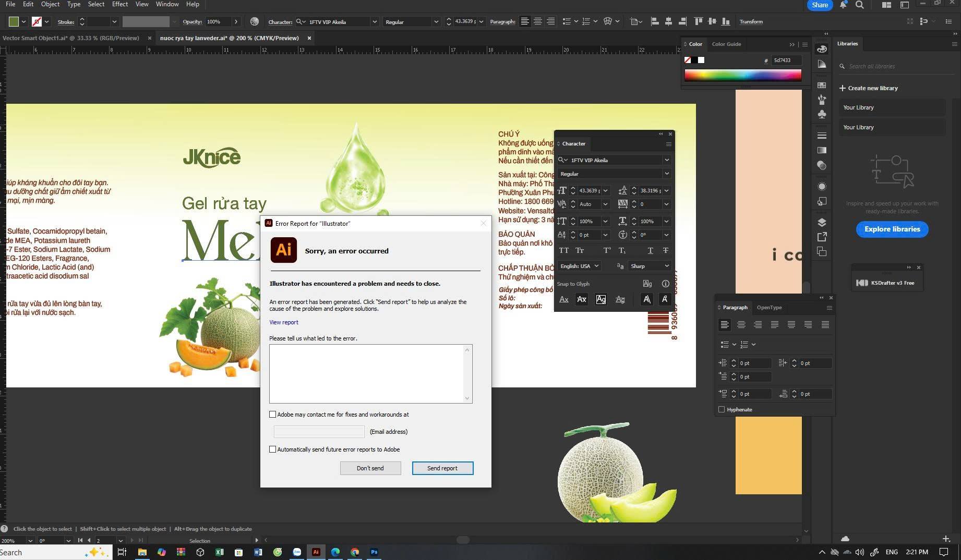Image resolution: width=961 pixels, height=560 pixels.
Task: Click Align center icon in Paragraph panel
Action: pyautogui.click(x=741, y=324)
